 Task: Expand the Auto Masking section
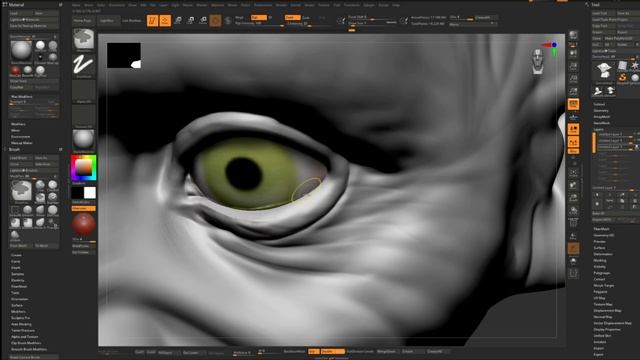click(21, 324)
